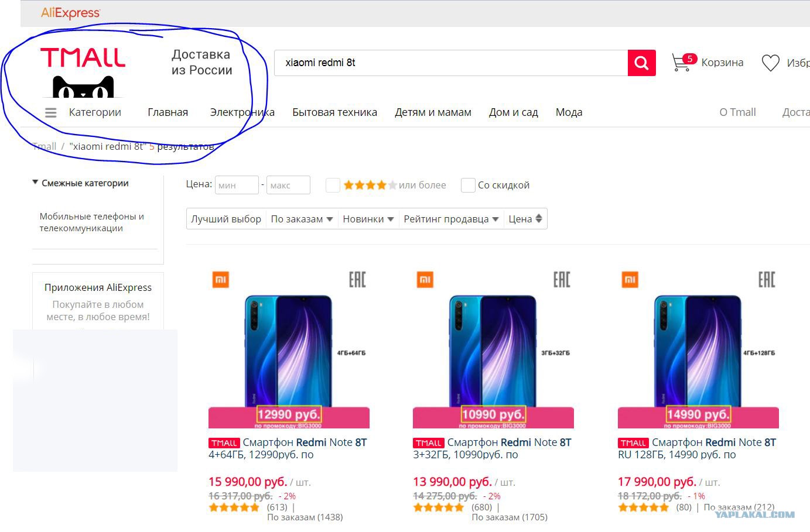
Task: Open the Детям и мамам menu item
Action: pos(433,112)
